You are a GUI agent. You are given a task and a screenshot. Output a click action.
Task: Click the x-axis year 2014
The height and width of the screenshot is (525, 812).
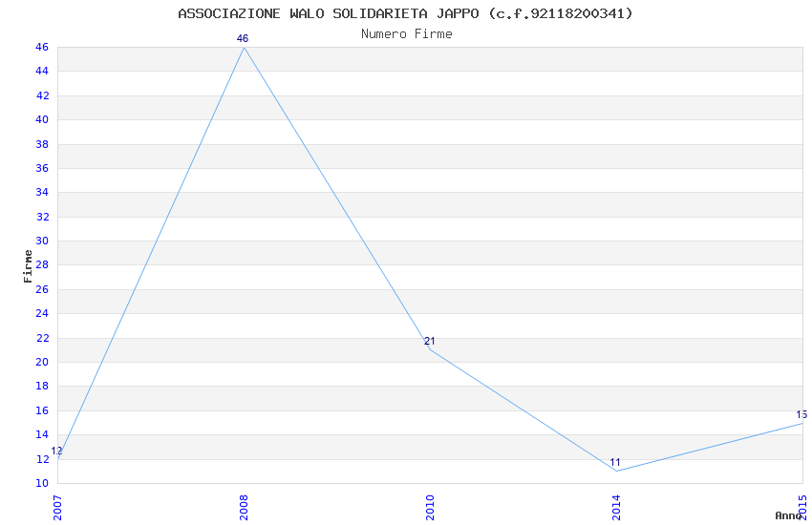pyautogui.click(x=616, y=508)
